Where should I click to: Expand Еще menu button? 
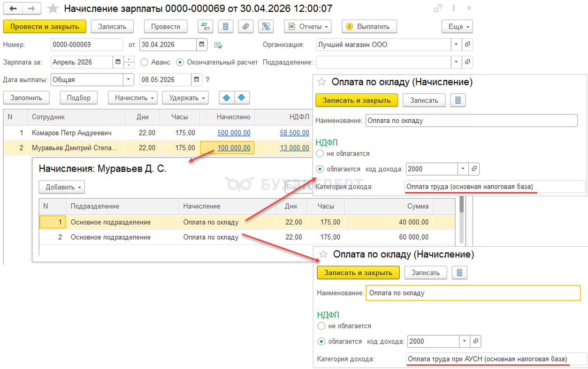coord(457,26)
